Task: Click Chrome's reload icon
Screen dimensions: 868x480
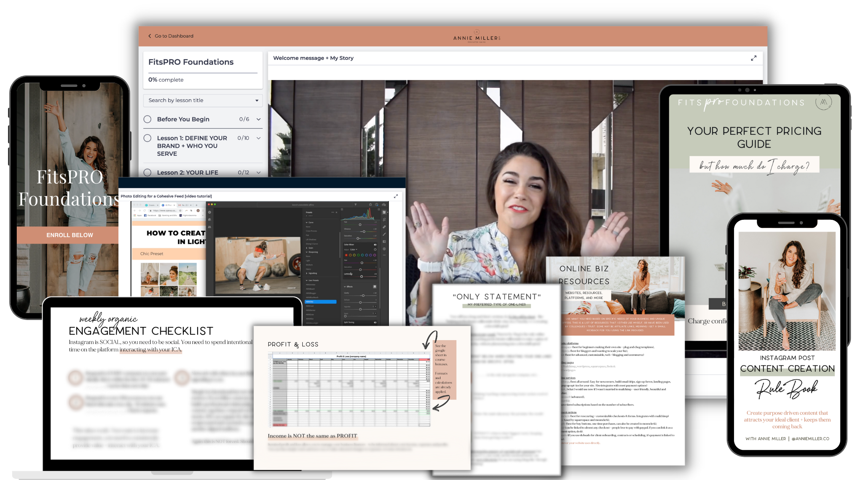Action: [x=145, y=211]
